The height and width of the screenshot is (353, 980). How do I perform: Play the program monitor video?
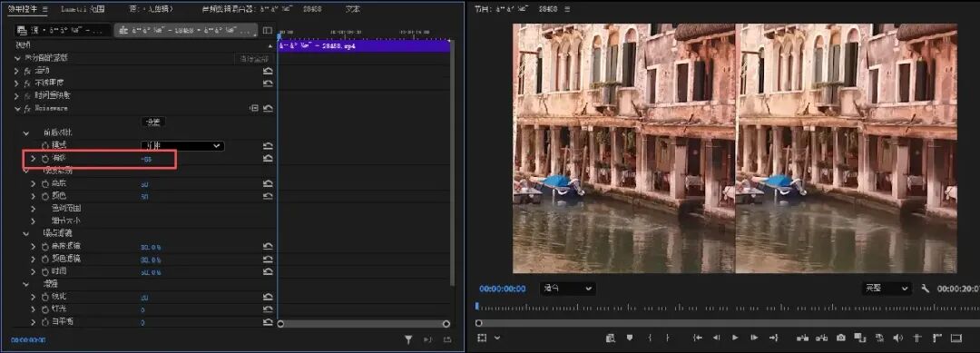(x=735, y=338)
